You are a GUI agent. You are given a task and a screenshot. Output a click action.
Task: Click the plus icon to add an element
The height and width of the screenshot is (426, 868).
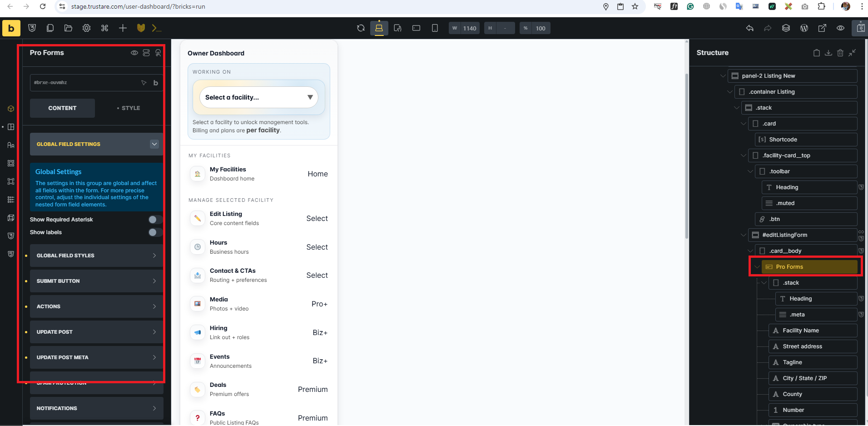[x=123, y=28]
